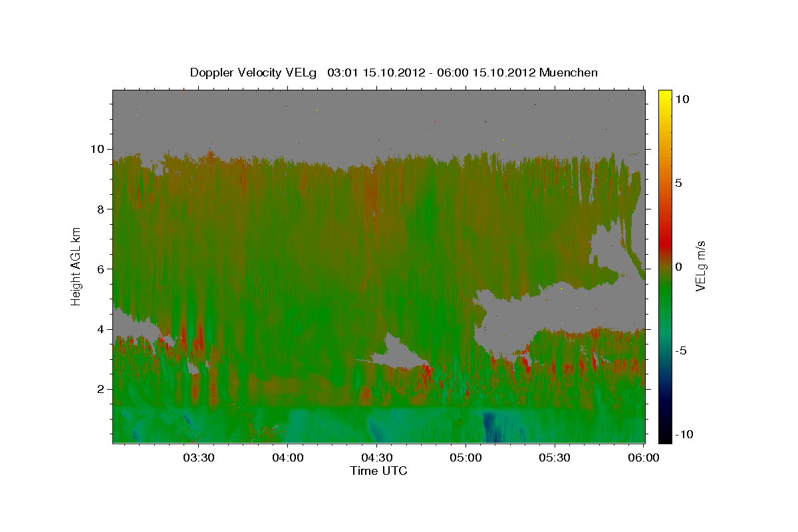Click the colorbar value "-10" at the bottom
This screenshot has height=532, width=798.
(684, 434)
